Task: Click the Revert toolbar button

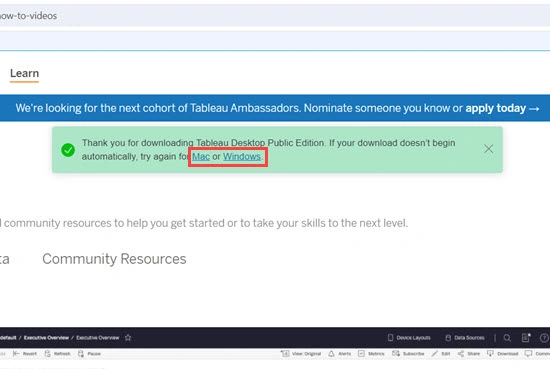Action: (25, 354)
